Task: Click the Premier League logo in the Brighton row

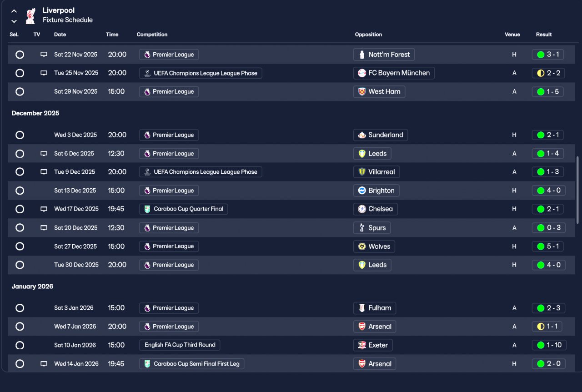Action: tap(147, 191)
